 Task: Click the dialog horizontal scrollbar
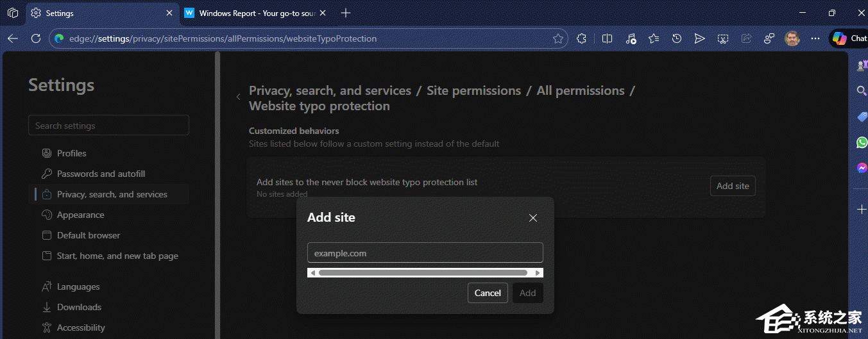click(423, 273)
